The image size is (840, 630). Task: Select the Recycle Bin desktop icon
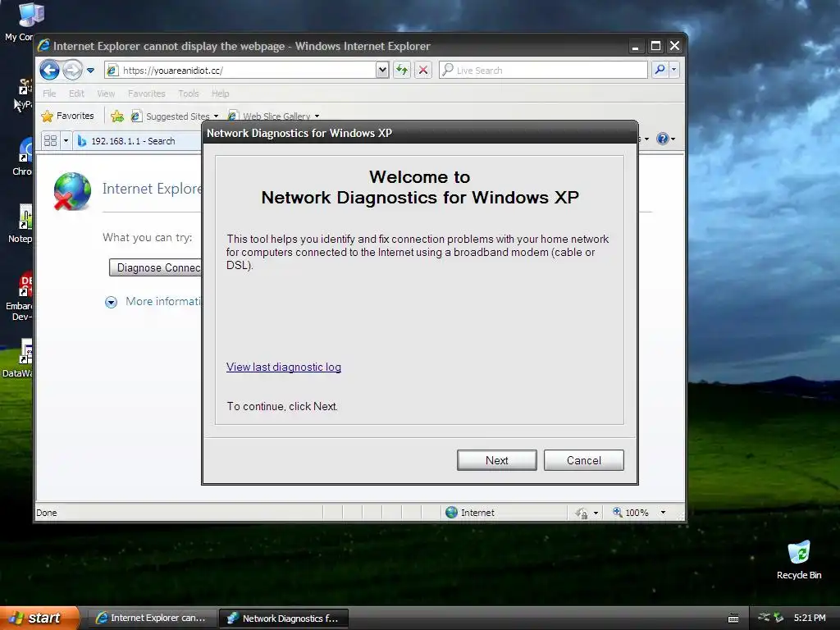pyautogui.click(x=799, y=559)
